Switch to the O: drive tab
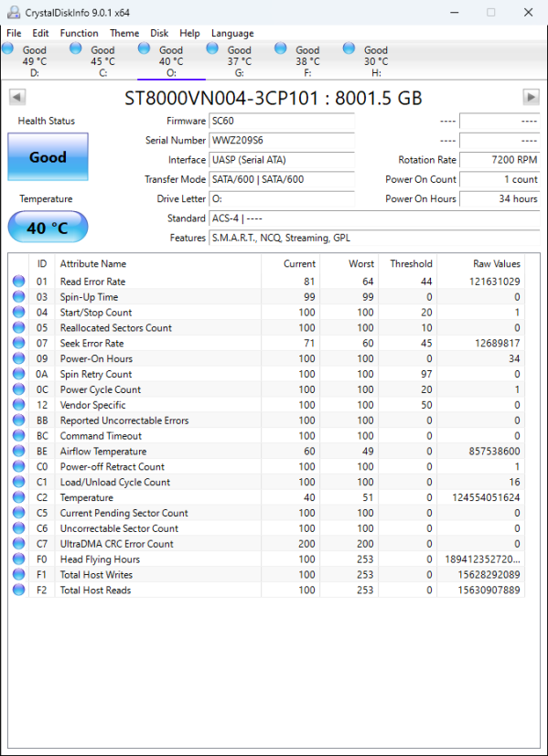 tap(171, 60)
